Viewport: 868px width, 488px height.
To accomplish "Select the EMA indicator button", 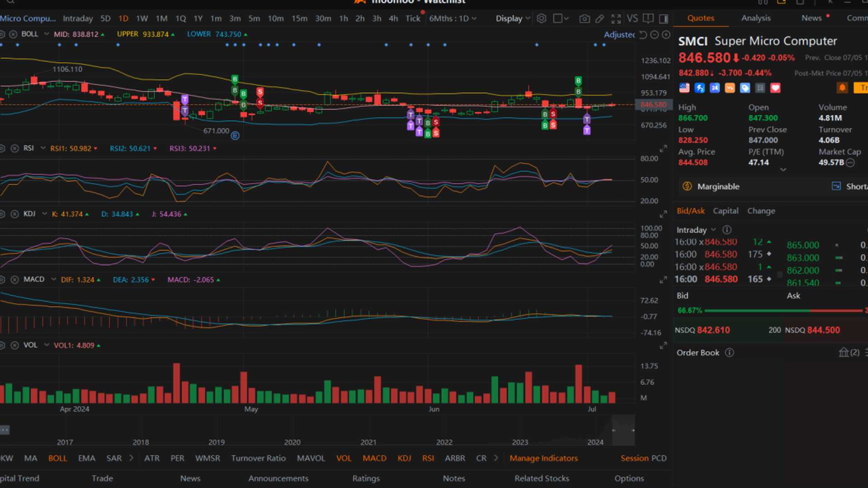I will pyautogui.click(x=86, y=458).
